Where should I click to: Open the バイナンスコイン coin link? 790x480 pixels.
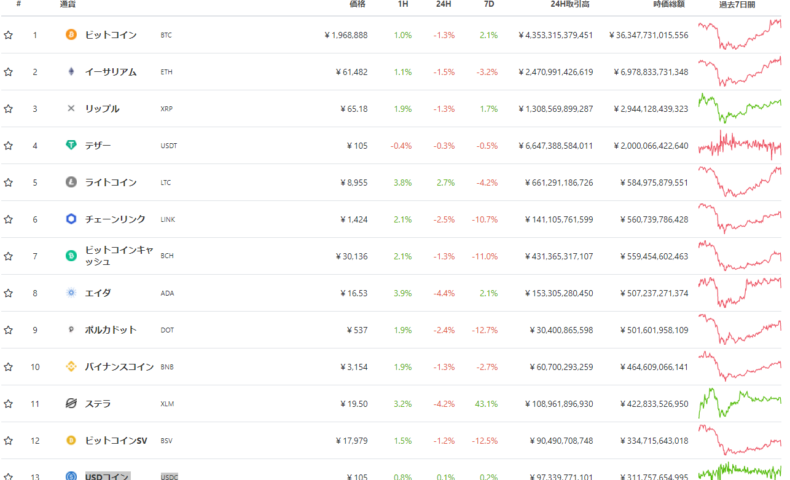pyautogui.click(x=119, y=366)
